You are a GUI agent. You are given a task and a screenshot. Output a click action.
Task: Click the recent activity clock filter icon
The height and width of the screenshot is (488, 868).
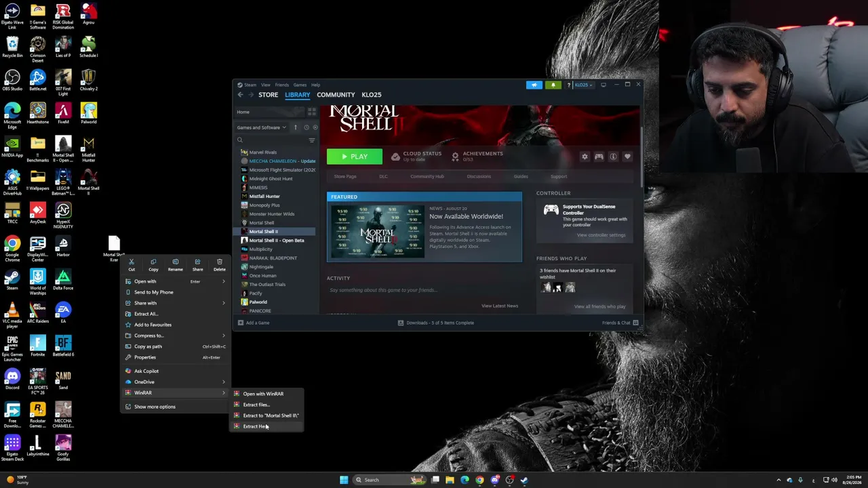[x=307, y=127]
